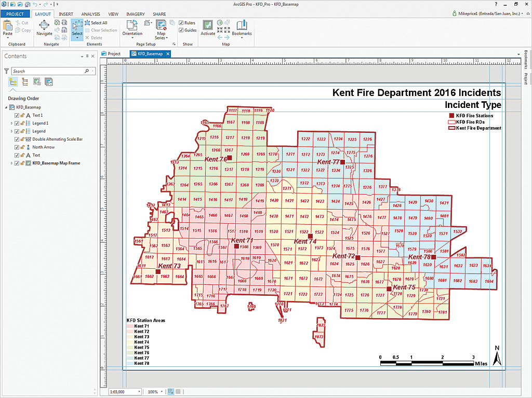Image resolution: width=532 pixels, height=398 pixels.
Task: Toggle the Guides checkbox
Action: 181,30
